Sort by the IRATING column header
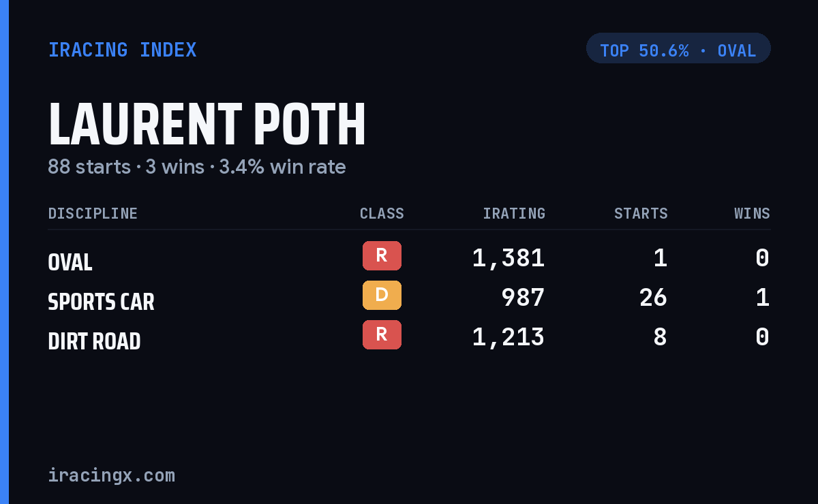This screenshot has height=504, width=818. click(x=514, y=214)
